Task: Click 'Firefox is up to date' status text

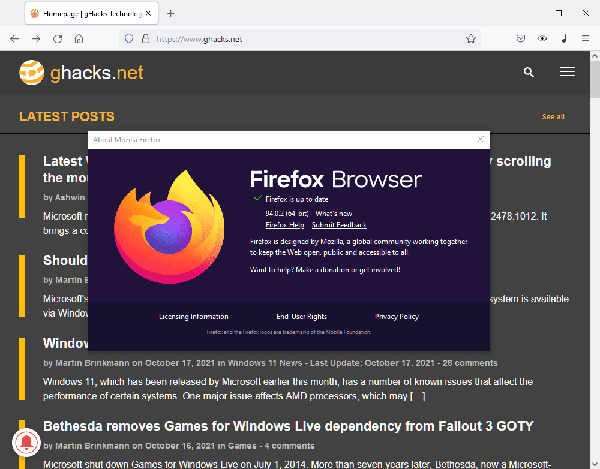Action: pos(297,199)
